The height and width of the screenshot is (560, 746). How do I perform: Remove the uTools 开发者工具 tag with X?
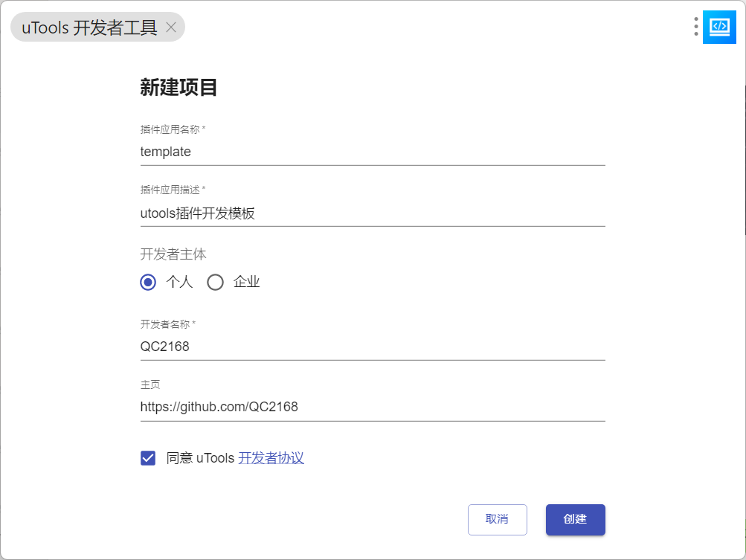171,28
